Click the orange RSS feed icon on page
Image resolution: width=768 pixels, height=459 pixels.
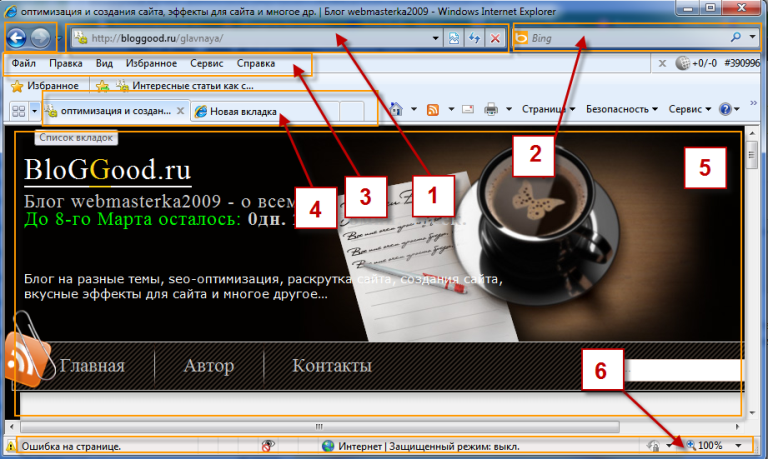pos(26,358)
